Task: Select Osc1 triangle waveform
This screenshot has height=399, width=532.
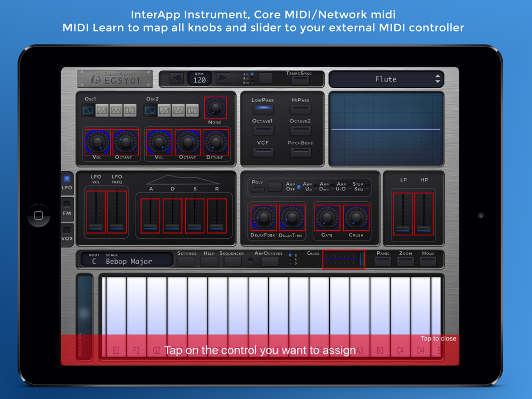Action: point(116,110)
